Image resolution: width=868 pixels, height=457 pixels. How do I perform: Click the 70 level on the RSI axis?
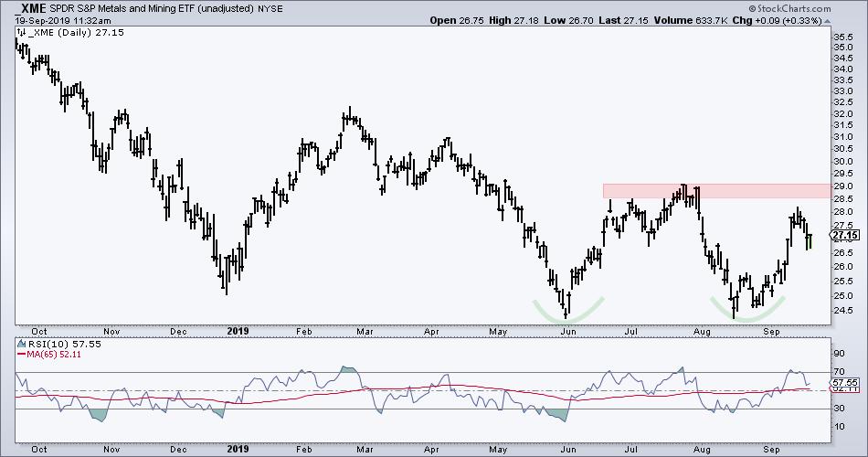pos(839,372)
